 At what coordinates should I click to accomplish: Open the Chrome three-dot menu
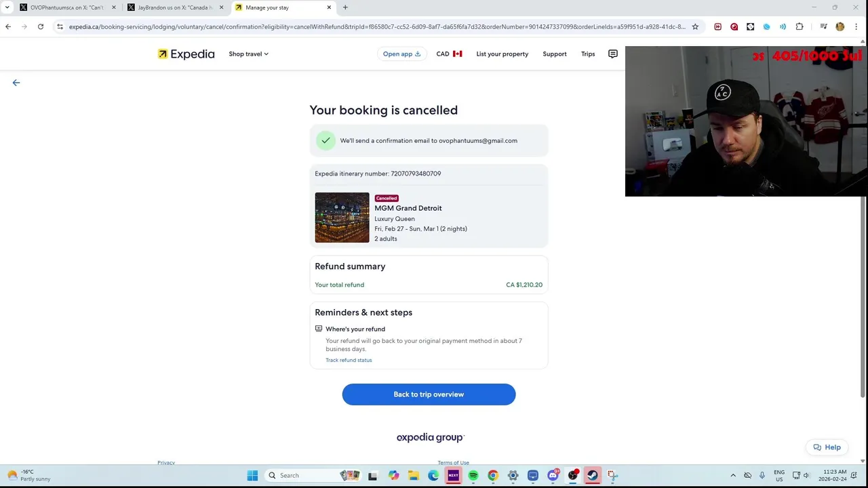pyautogui.click(x=856, y=26)
